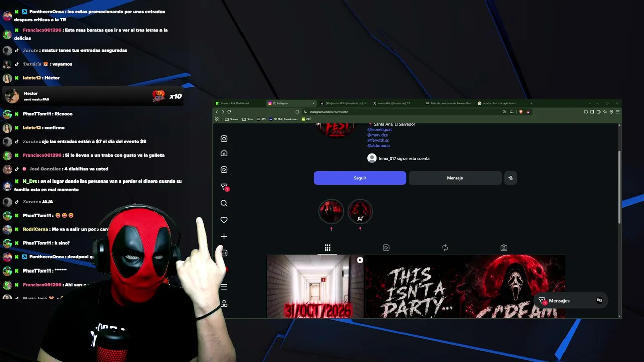The height and width of the screenshot is (362, 644).
Task: Open the 365 bookmark in bookmarks bar
Action: (x=261, y=119)
